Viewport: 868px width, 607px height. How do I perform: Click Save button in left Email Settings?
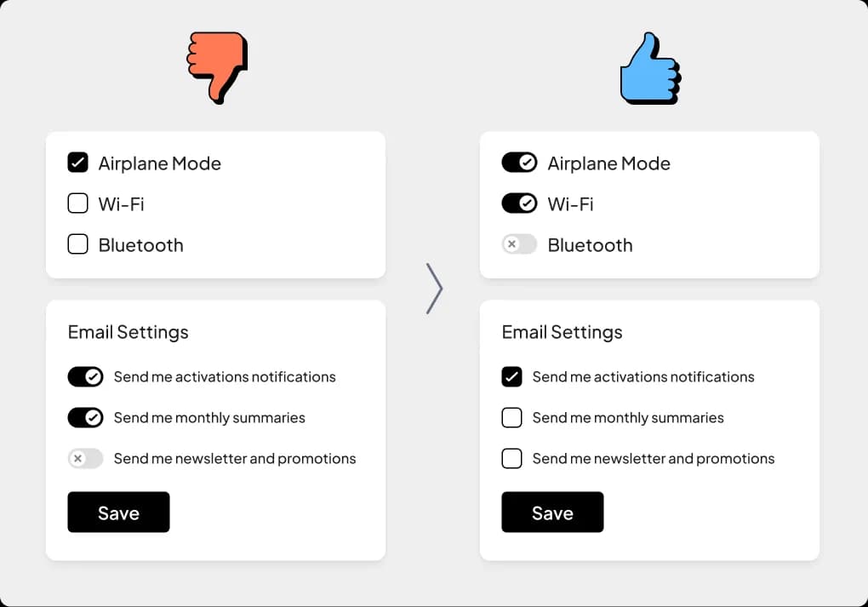tap(118, 513)
